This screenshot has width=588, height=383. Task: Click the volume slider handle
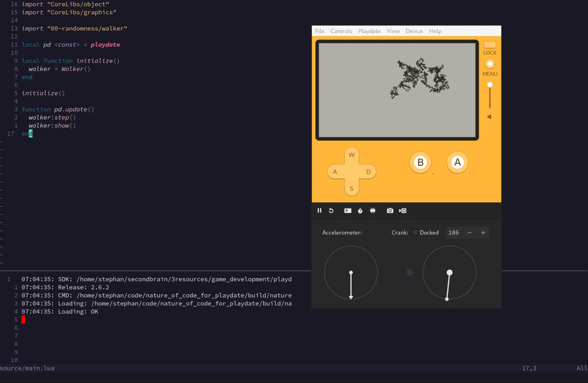point(490,85)
